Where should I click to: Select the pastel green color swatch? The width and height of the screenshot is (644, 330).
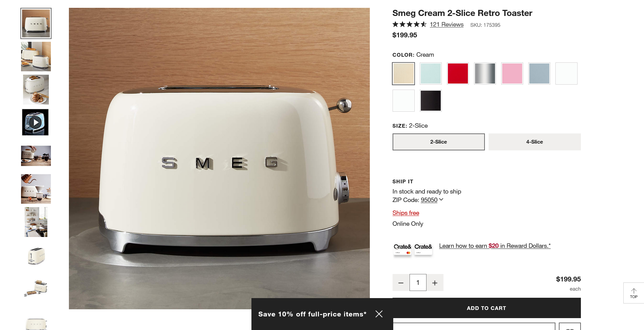431,73
